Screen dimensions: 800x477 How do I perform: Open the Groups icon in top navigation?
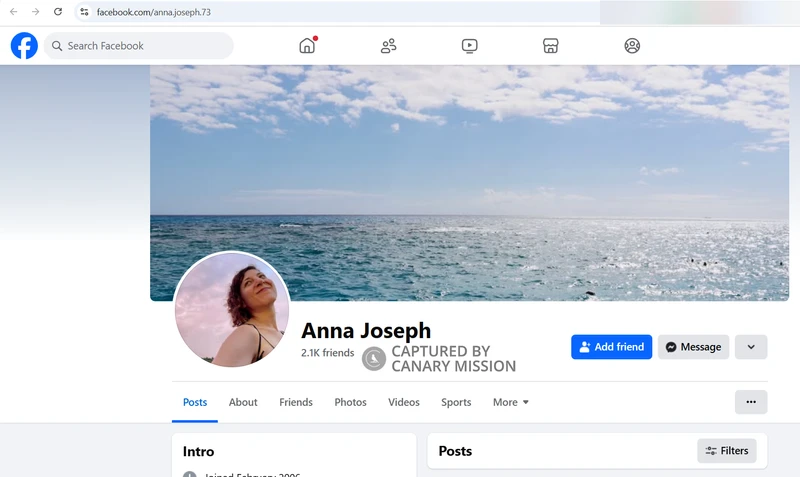coord(632,46)
